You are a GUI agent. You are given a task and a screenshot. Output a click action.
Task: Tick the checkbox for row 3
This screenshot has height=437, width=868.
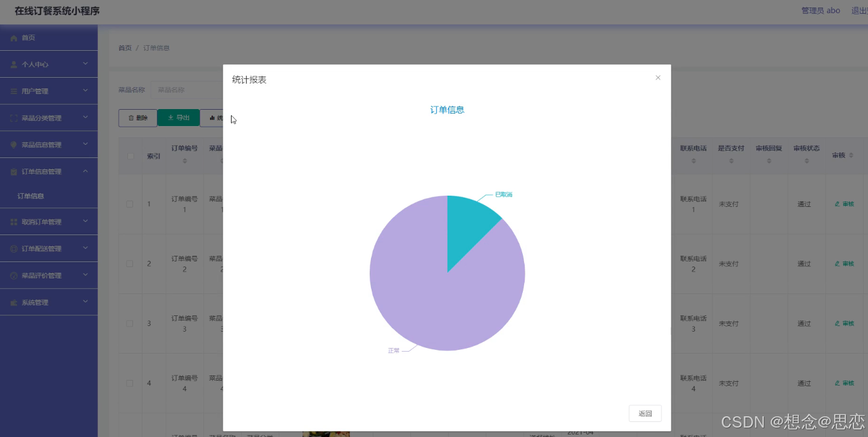point(130,324)
